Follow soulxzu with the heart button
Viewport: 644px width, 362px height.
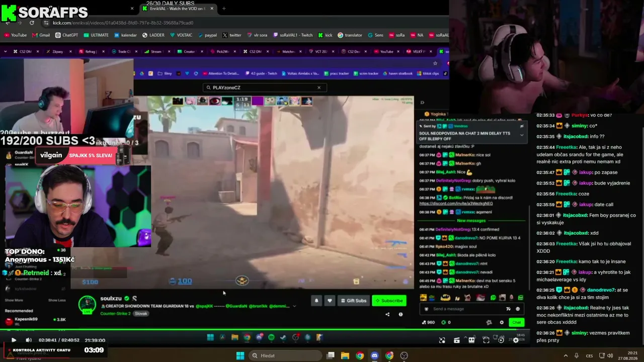coord(330,301)
